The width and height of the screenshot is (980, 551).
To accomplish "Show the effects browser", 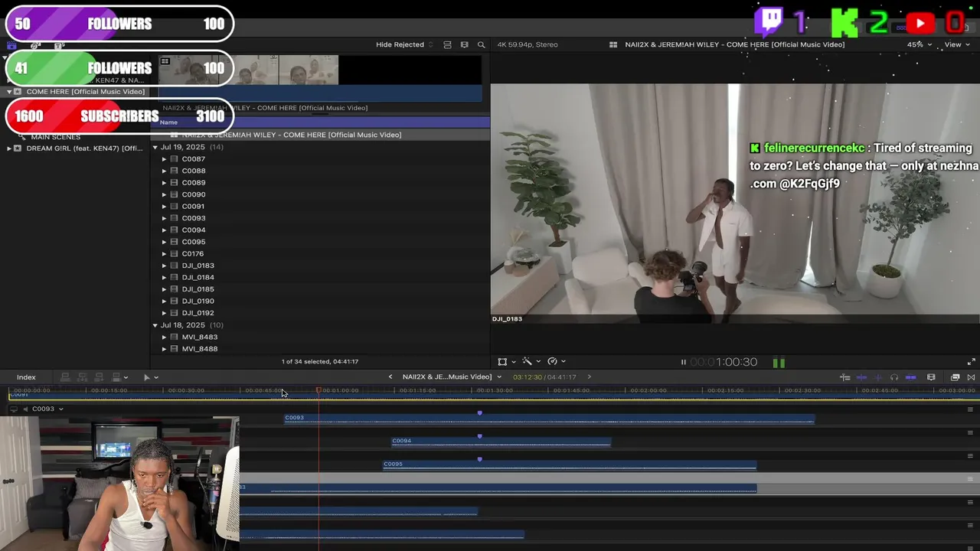I will coord(955,377).
